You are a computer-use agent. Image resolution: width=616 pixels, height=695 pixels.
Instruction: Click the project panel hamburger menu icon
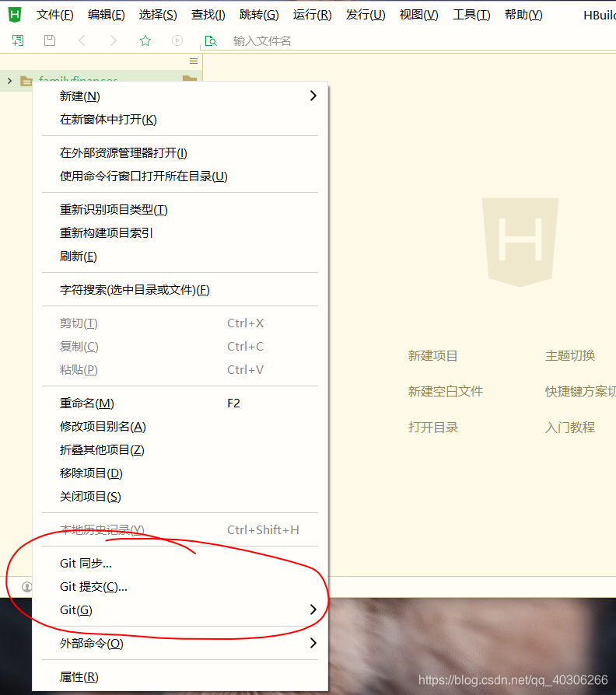click(x=194, y=61)
